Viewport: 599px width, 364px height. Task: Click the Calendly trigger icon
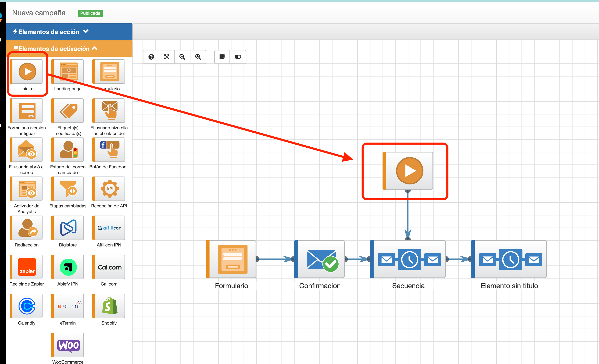[27, 306]
